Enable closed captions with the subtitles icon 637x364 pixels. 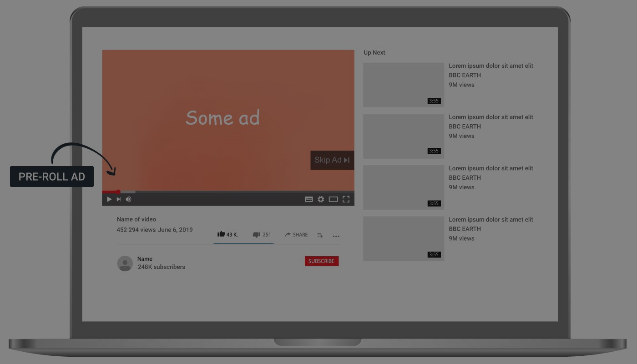(x=309, y=199)
